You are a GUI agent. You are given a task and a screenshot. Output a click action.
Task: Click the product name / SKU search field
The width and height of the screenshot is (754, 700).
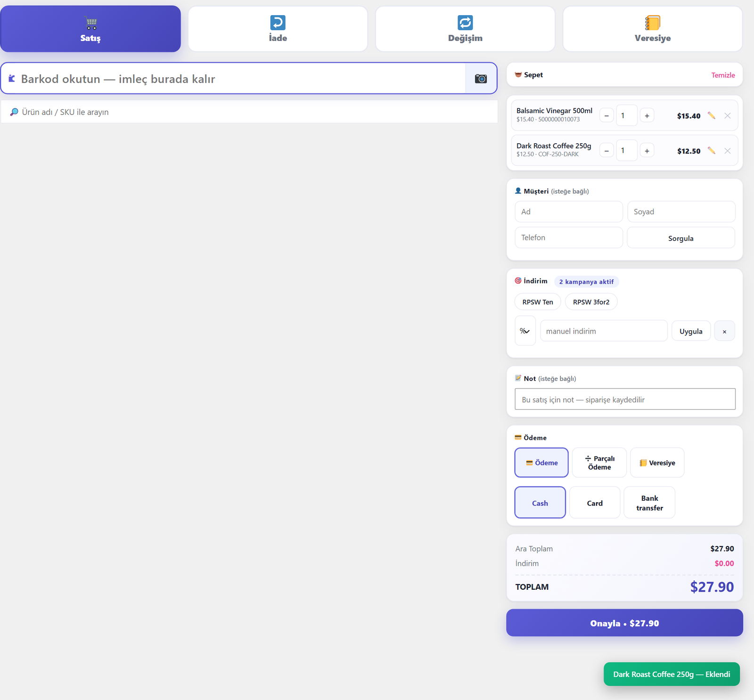pyautogui.click(x=249, y=112)
